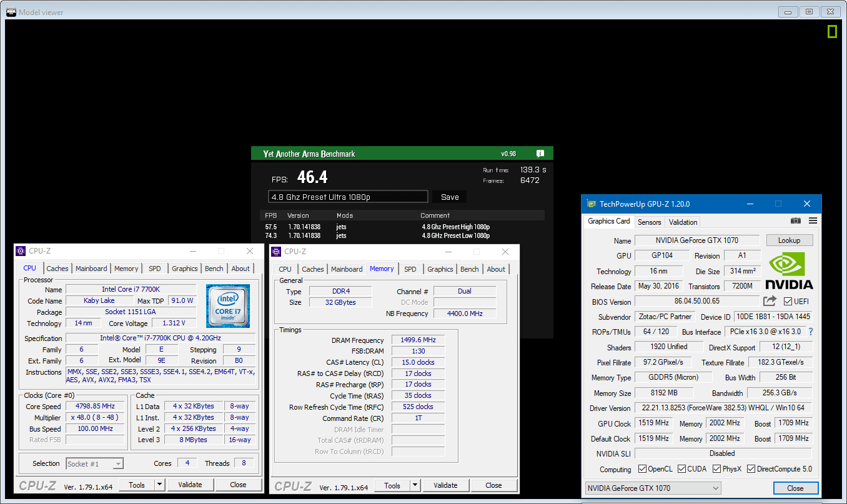Click the GPU-Z title bar app icon
Image resolution: width=847 pixels, height=504 pixels.
point(591,204)
